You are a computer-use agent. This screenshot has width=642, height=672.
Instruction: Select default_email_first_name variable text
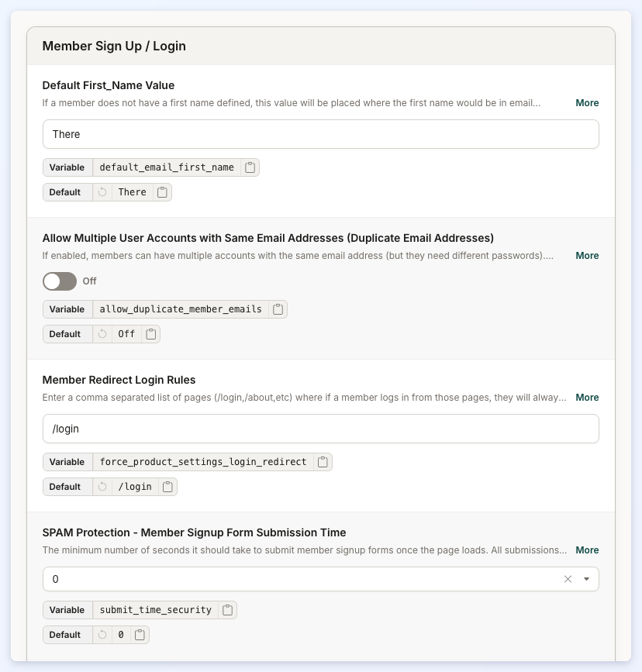pyautogui.click(x=167, y=167)
